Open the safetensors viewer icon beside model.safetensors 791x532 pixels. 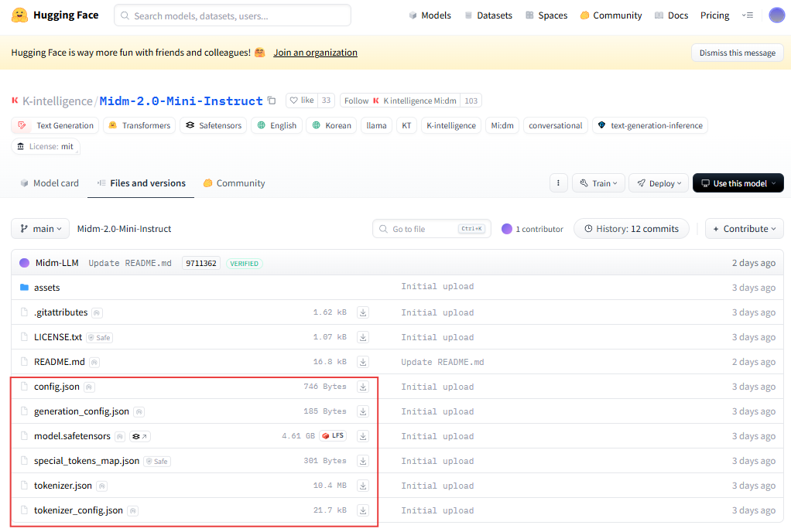pos(140,436)
